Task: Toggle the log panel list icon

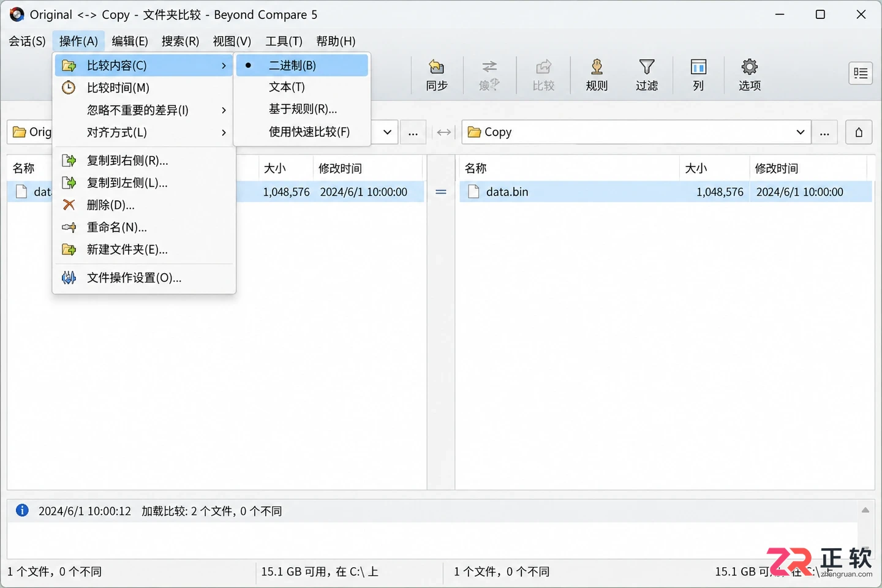Action: point(861,73)
